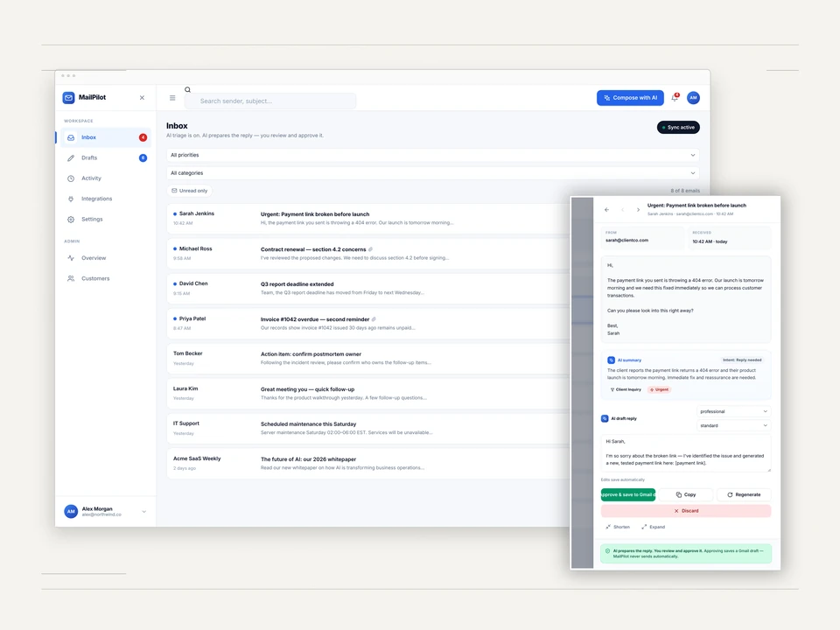The height and width of the screenshot is (630, 840).
Task: Open Michael Ross contract renewal email
Action: point(368,254)
